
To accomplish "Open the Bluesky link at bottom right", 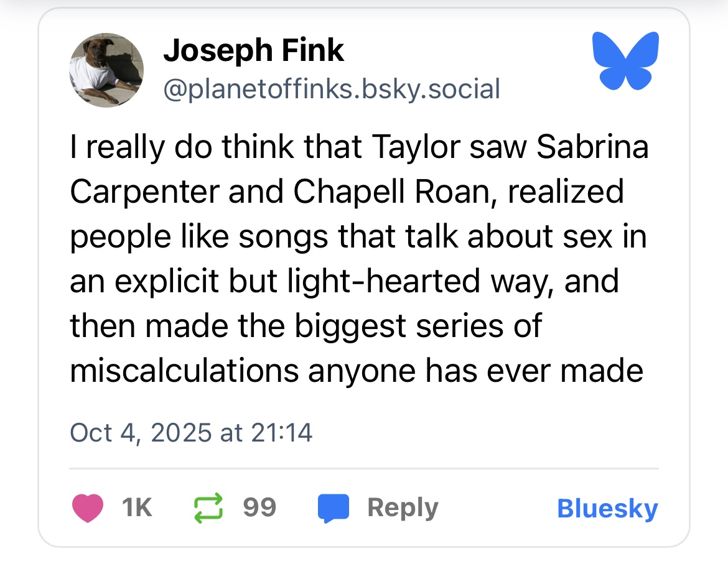I will [607, 508].
